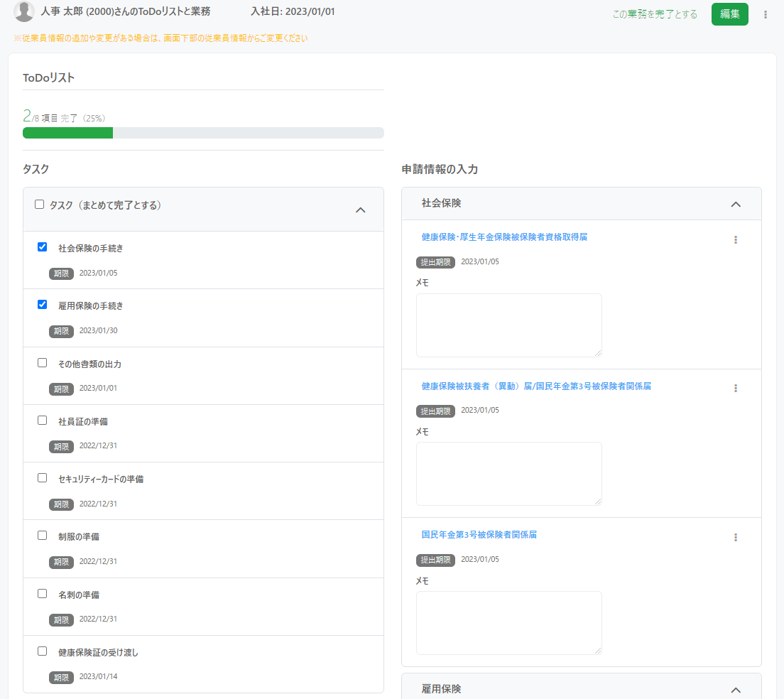This screenshot has width=784, height=699.
Task: Click memo field under 健康保険被扶養者（異動）届
Action: click(x=509, y=474)
